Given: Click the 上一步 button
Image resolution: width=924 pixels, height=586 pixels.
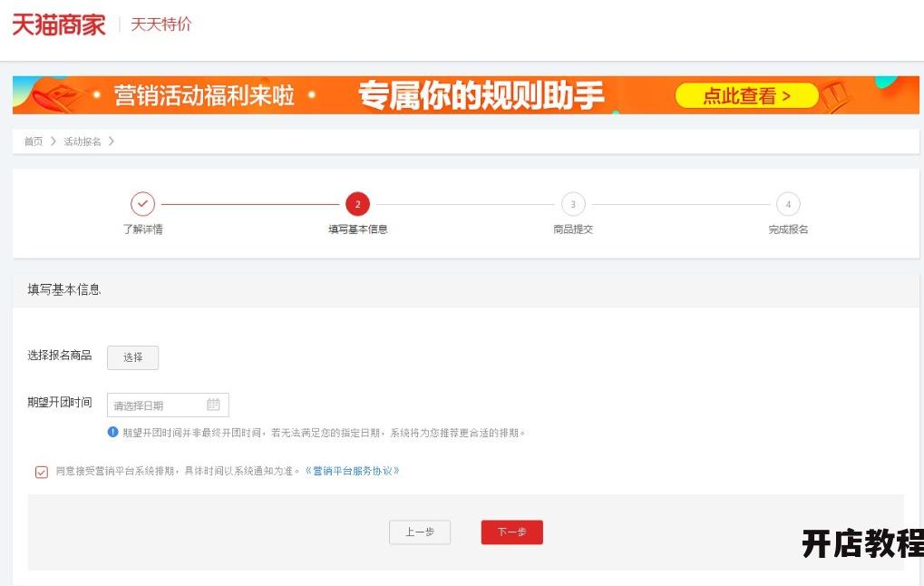Looking at the screenshot, I should [x=420, y=532].
